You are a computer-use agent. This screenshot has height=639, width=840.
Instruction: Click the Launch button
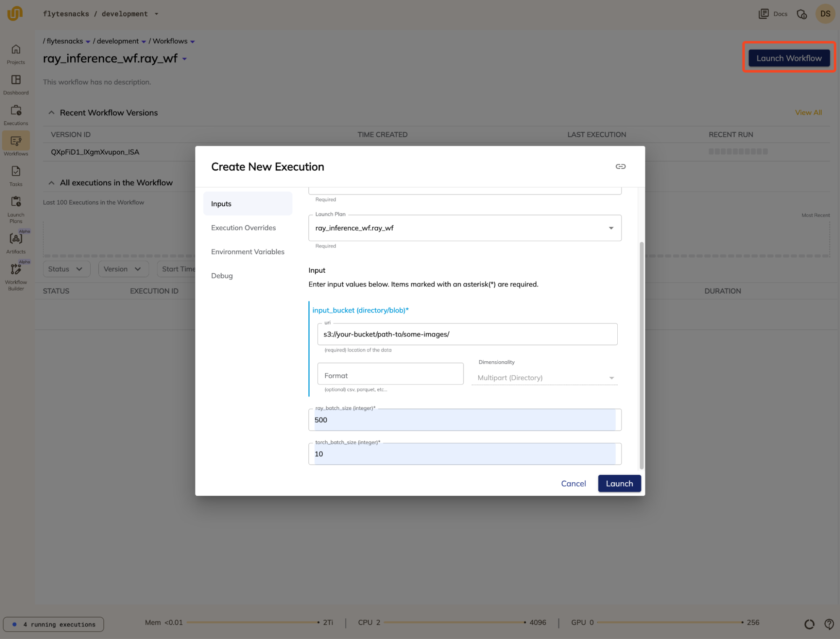point(619,484)
